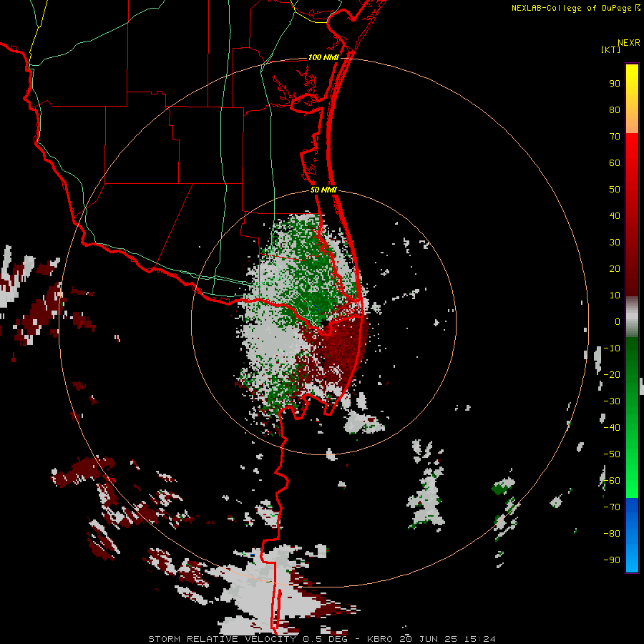Click the 20 value on the velocity scale

[x=615, y=269]
